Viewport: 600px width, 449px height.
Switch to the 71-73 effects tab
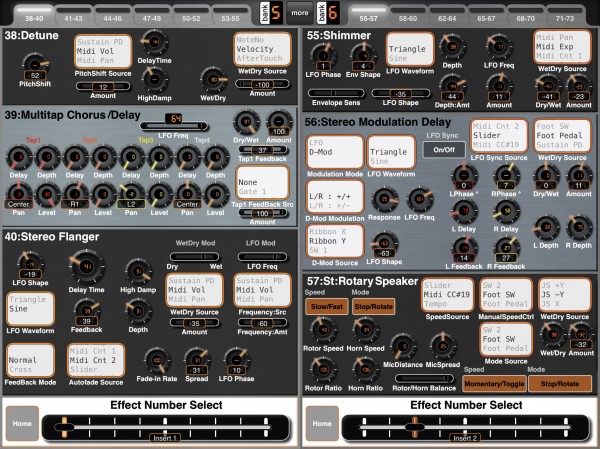click(x=565, y=15)
